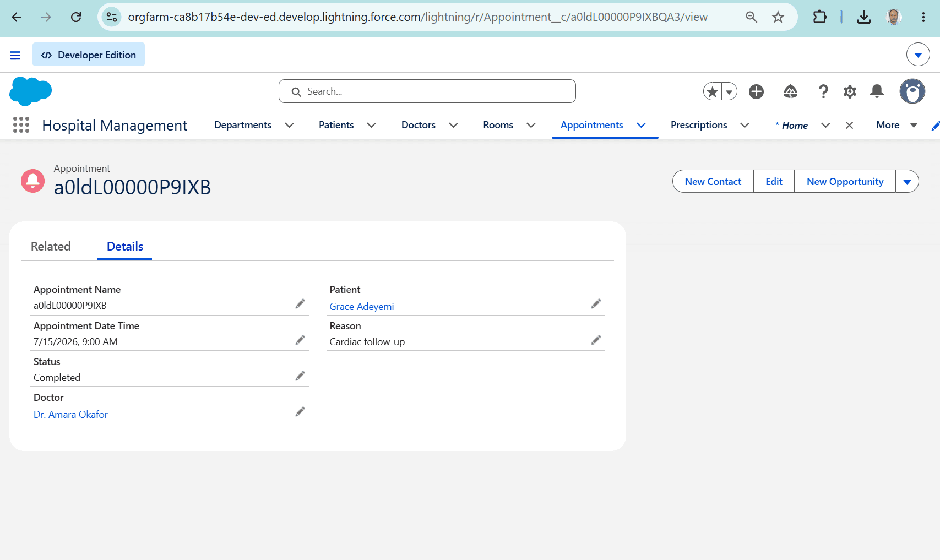Viewport: 940px width, 560px height.
Task: Bookmark this page with the star icon
Action: (778, 17)
